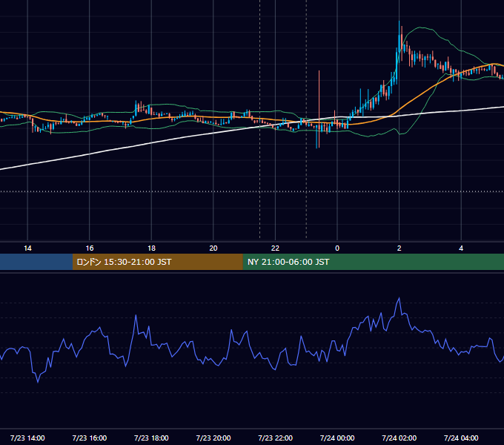
Task: Click the 7/24 02:00 date label
Action: (399, 438)
